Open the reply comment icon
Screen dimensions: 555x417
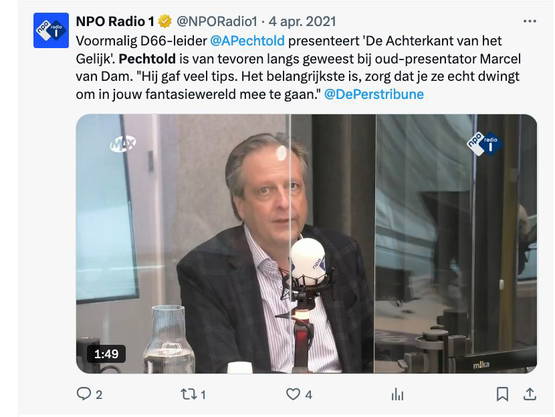pyautogui.click(x=84, y=394)
